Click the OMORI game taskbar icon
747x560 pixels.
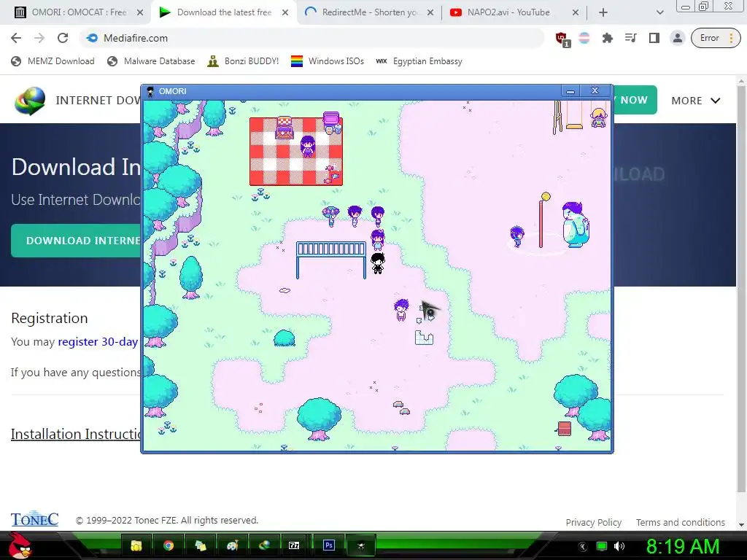360,545
